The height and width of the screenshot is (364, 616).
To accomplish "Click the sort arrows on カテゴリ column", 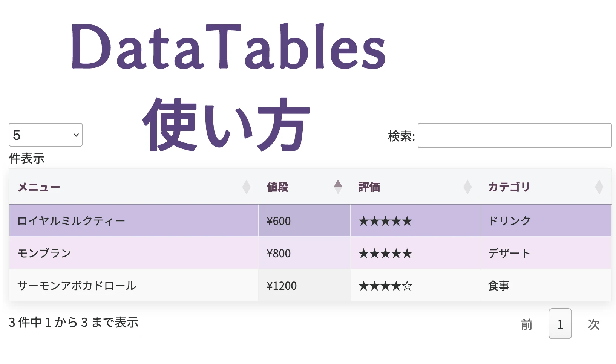I will tap(600, 187).
